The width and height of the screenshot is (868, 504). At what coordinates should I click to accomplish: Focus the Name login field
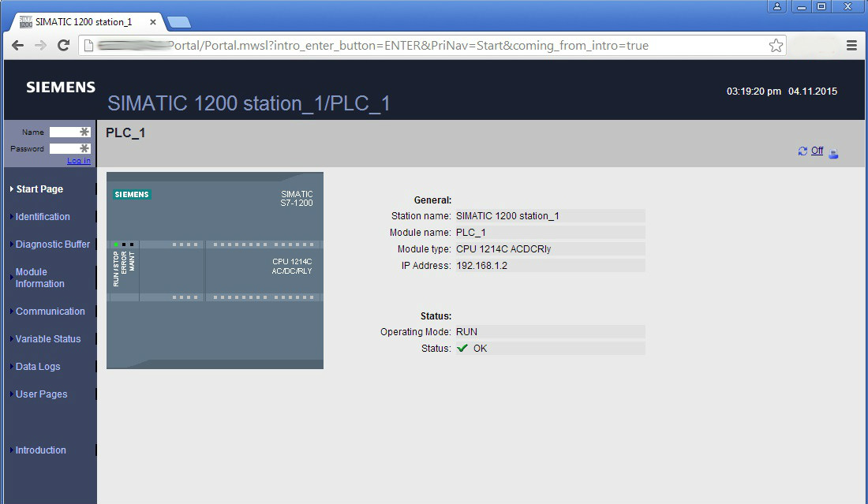(x=69, y=133)
